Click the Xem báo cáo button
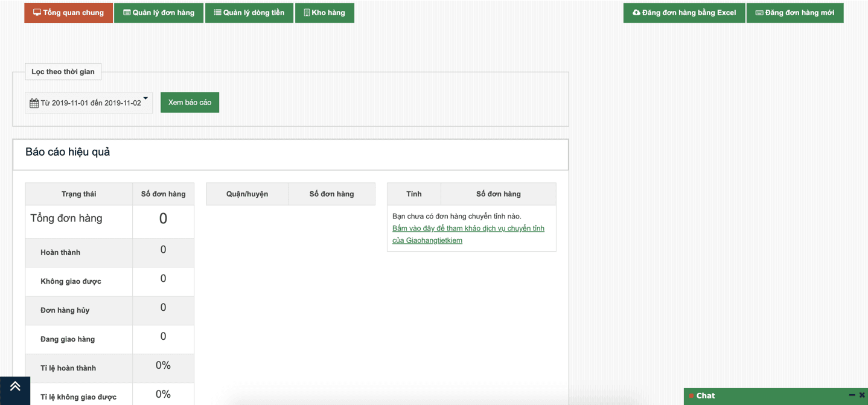The width and height of the screenshot is (868, 405). pyautogui.click(x=190, y=103)
